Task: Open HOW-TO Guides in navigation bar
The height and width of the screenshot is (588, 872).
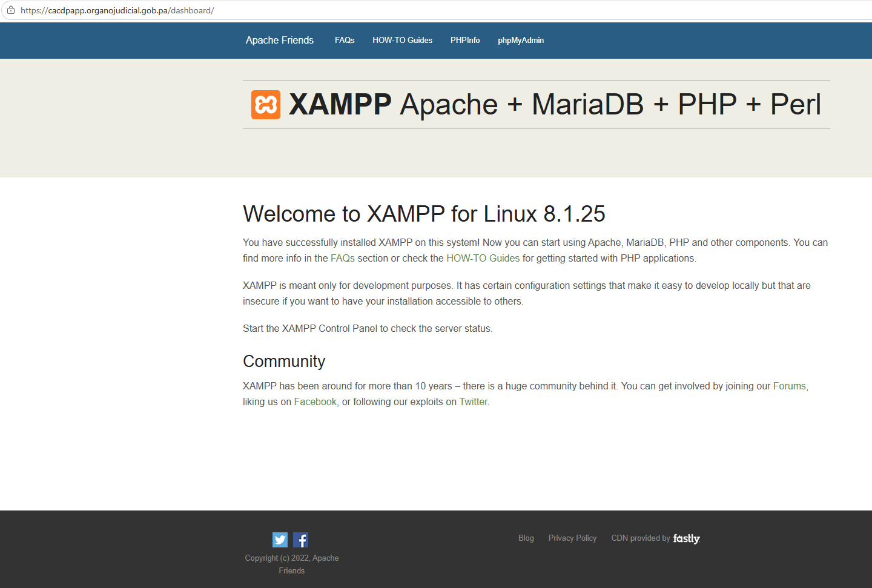Action: tap(403, 41)
